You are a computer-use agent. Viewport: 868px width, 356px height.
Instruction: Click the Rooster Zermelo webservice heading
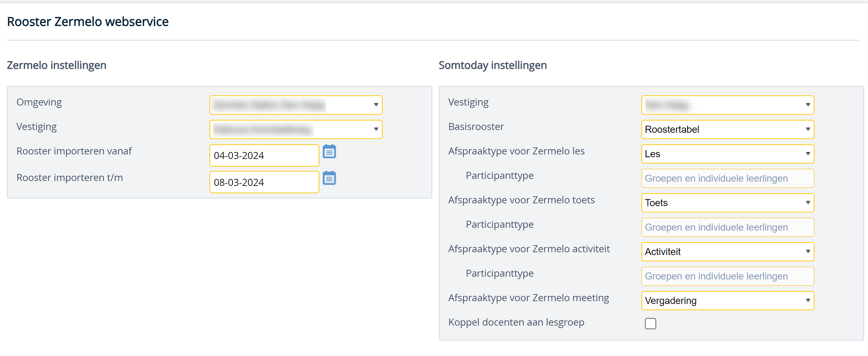(x=88, y=22)
